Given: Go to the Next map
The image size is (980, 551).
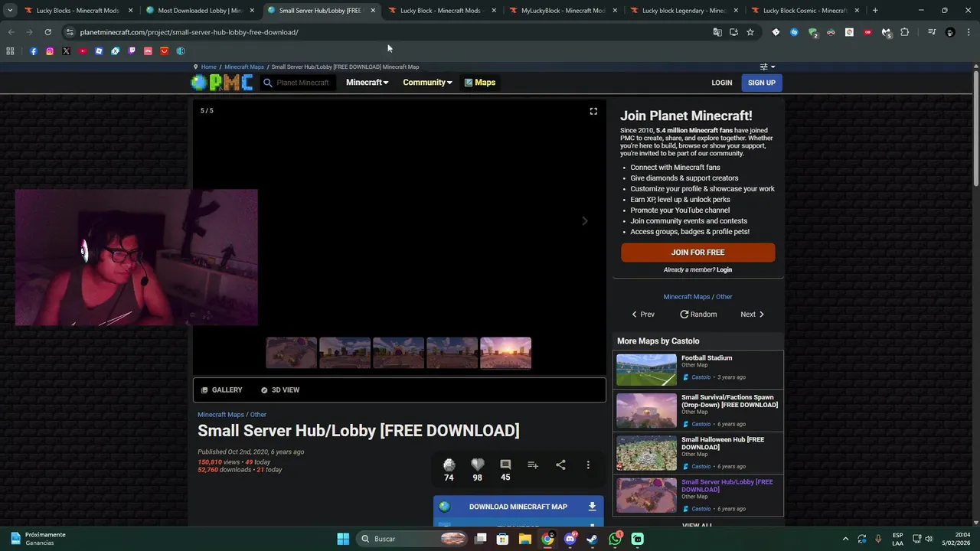Looking at the screenshot, I should [752, 315].
